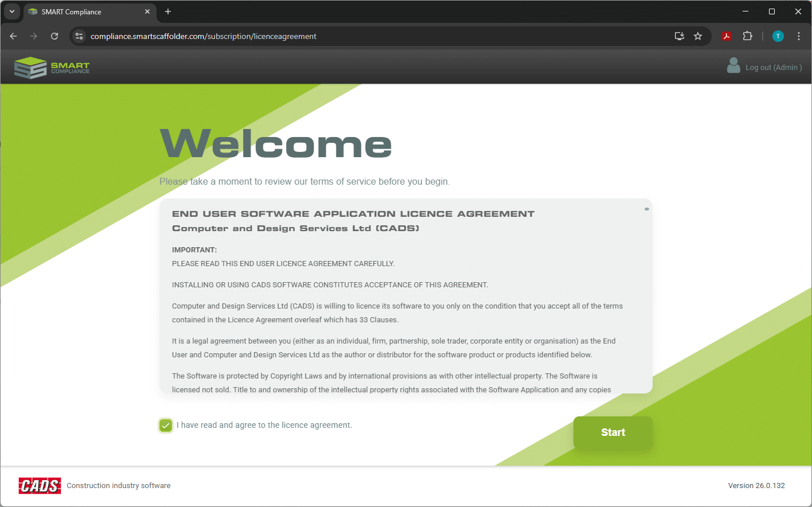This screenshot has height=507, width=812.
Task: Click the Adobe Acrobat extension icon
Action: click(x=727, y=36)
